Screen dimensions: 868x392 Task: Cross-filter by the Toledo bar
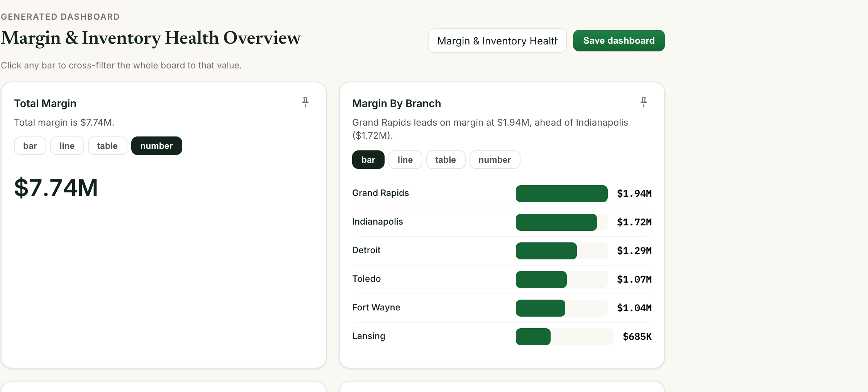[541, 280]
